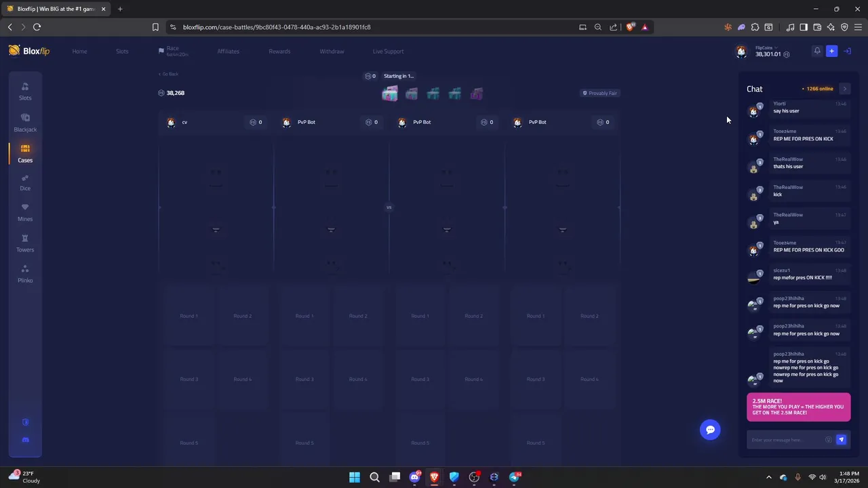Open Windows taskbar search
Image resolution: width=868 pixels, height=488 pixels.
pos(374,477)
